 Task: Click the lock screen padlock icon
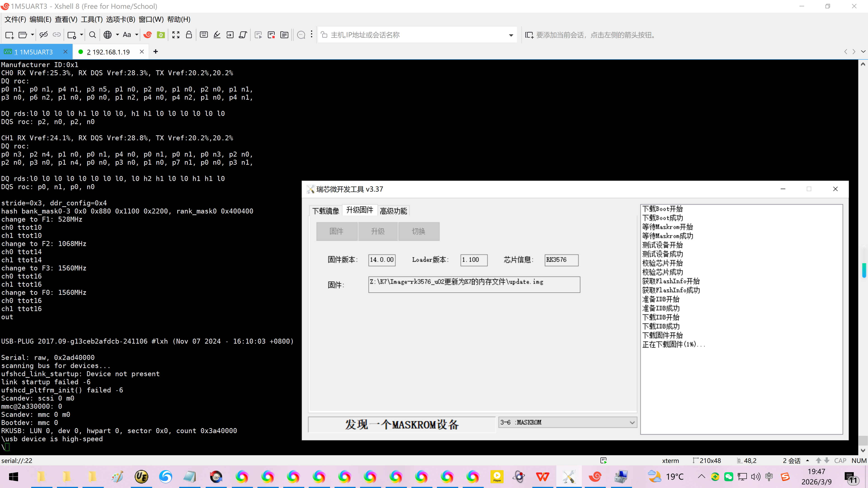point(189,35)
